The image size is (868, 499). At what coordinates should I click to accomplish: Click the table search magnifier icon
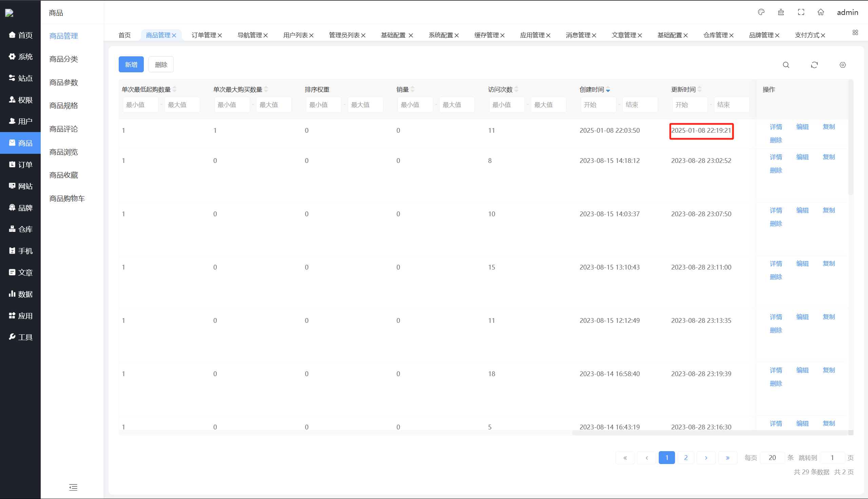coord(786,65)
